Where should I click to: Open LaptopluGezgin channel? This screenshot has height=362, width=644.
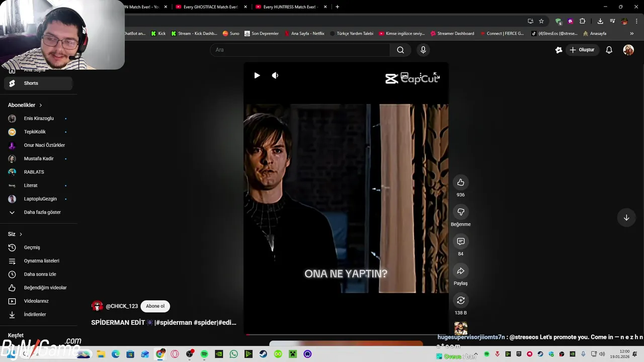(x=38, y=199)
